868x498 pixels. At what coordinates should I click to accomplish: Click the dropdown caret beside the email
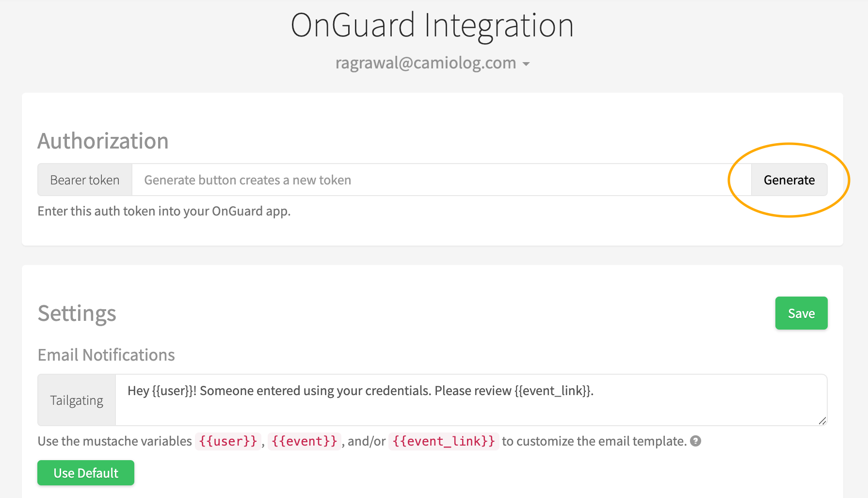point(526,64)
